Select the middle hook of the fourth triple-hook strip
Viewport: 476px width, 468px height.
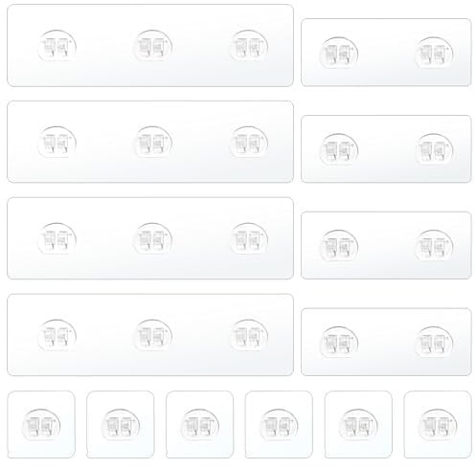coord(153,335)
